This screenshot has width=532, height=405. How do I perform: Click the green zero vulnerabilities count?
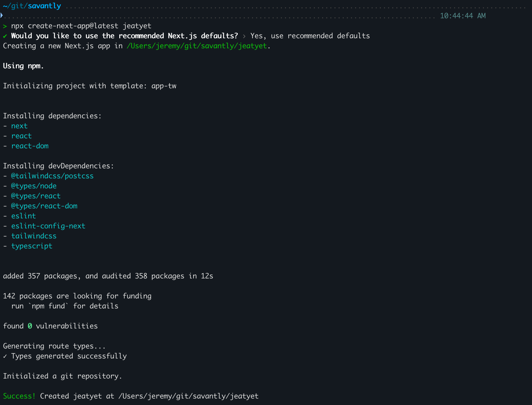tap(30, 326)
